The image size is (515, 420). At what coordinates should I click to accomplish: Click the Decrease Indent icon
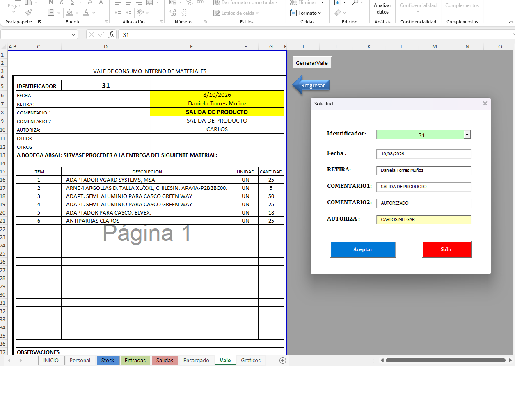pyautogui.click(x=118, y=13)
